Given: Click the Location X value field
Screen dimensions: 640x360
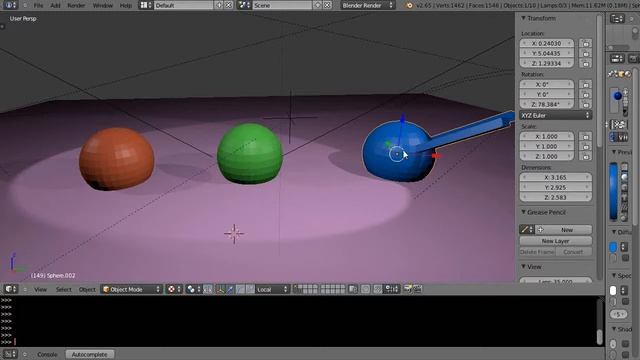Looking at the screenshot, I should coord(547,43).
